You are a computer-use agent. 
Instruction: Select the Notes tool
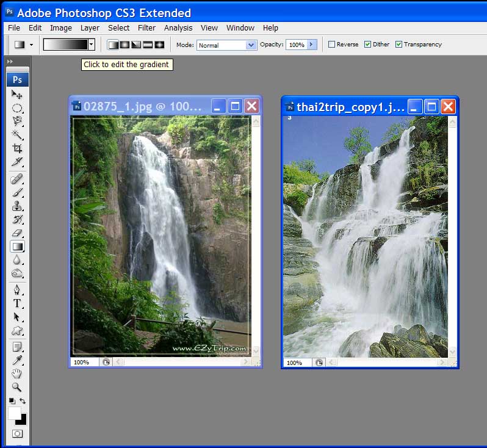(17, 347)
